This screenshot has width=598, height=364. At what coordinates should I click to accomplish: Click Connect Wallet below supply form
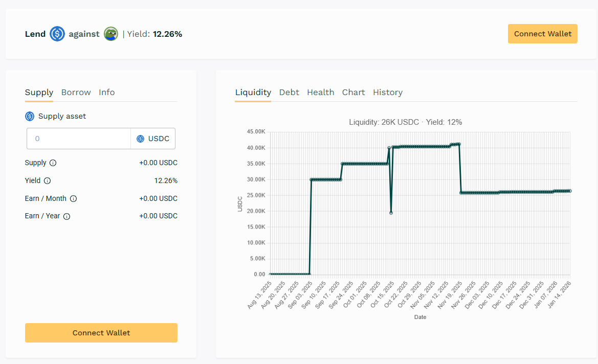101,333
